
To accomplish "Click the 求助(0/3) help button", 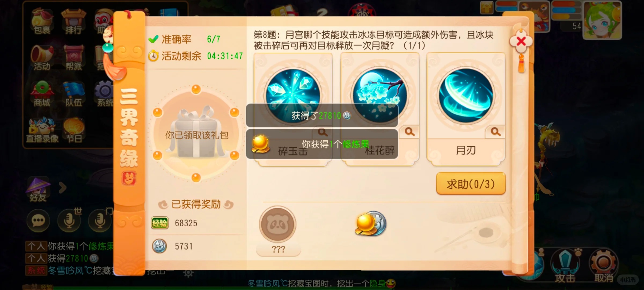I will coord(471,184).
